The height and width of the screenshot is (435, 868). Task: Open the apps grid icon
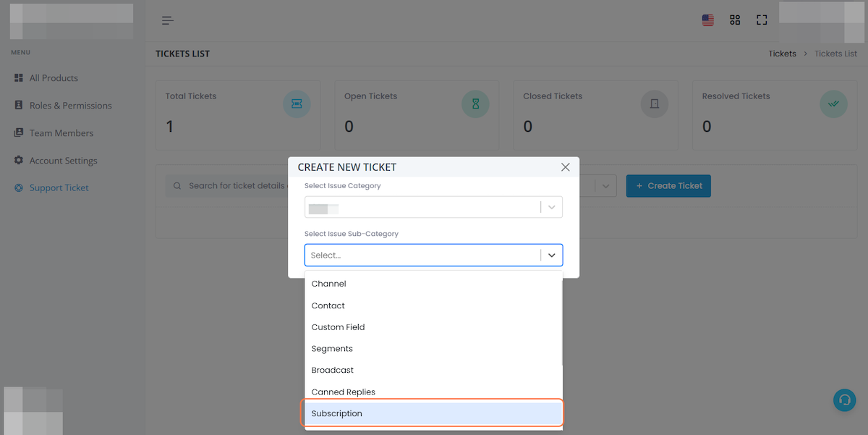point(735,20)
